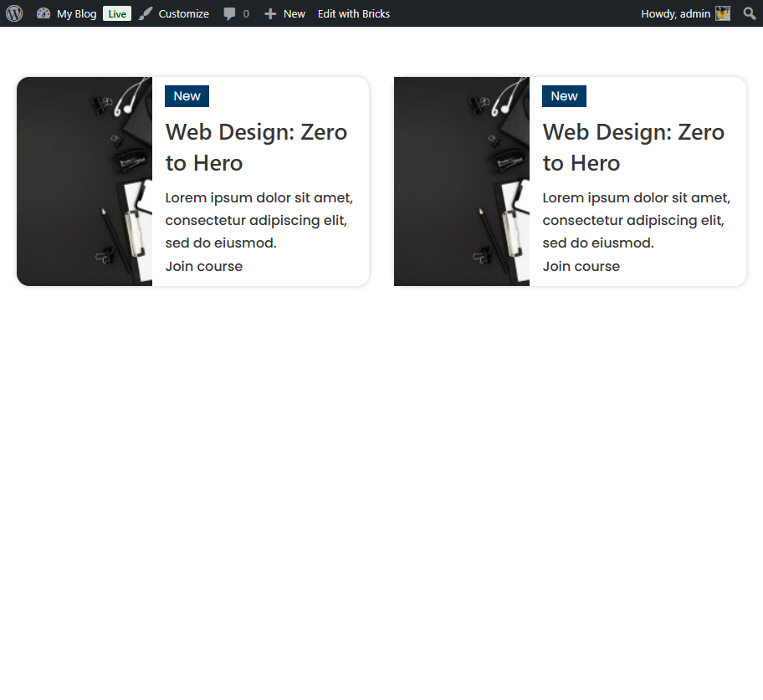
Task: Open the left card's Web Design title
Action: point(256,147)
